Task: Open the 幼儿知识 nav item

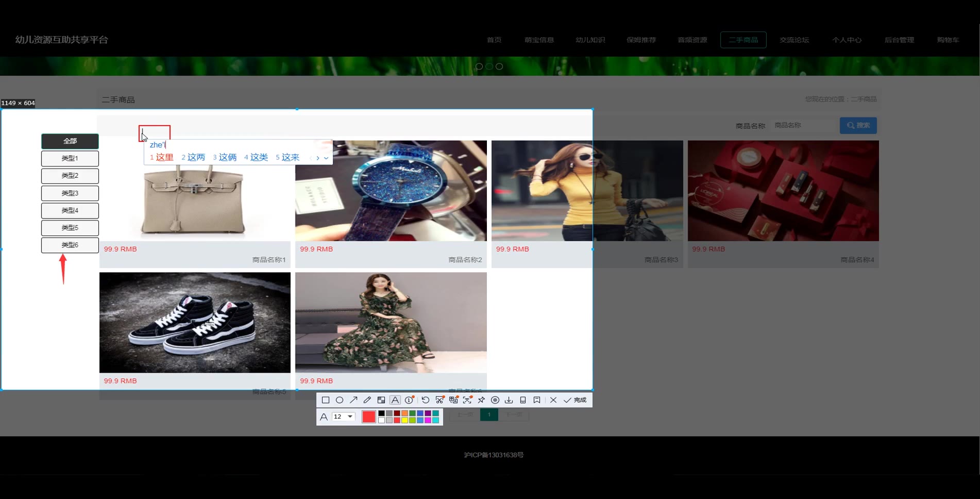Action: [590, 40]
